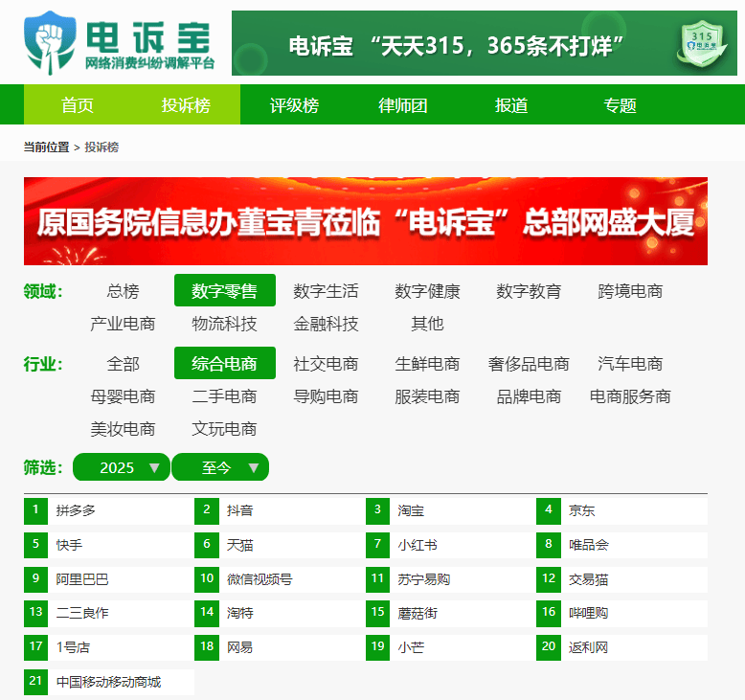Open rank 13 二三良作 entry
The width and height of the screenshot is (745, 700).
coord(109,614)
